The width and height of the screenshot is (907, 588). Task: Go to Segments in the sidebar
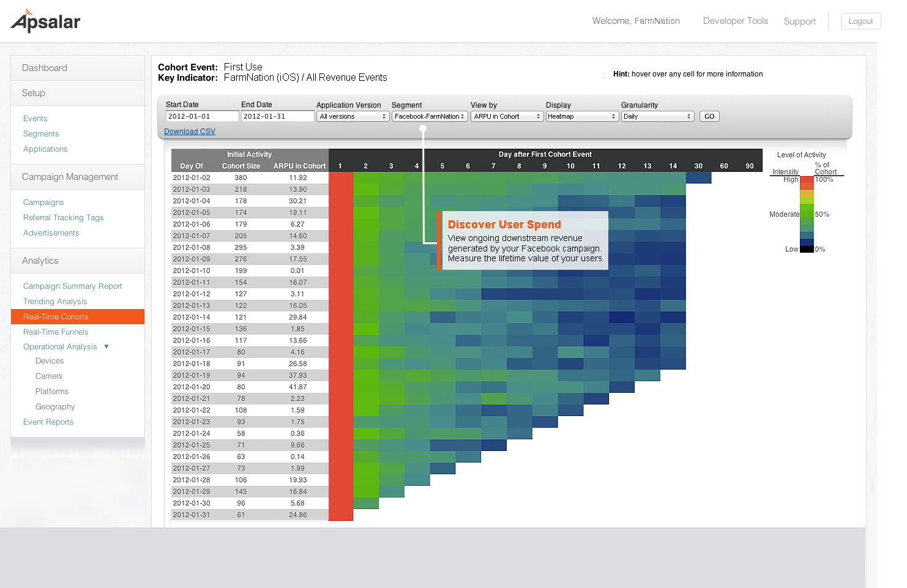pyautogui.click(x=41, y=134)
